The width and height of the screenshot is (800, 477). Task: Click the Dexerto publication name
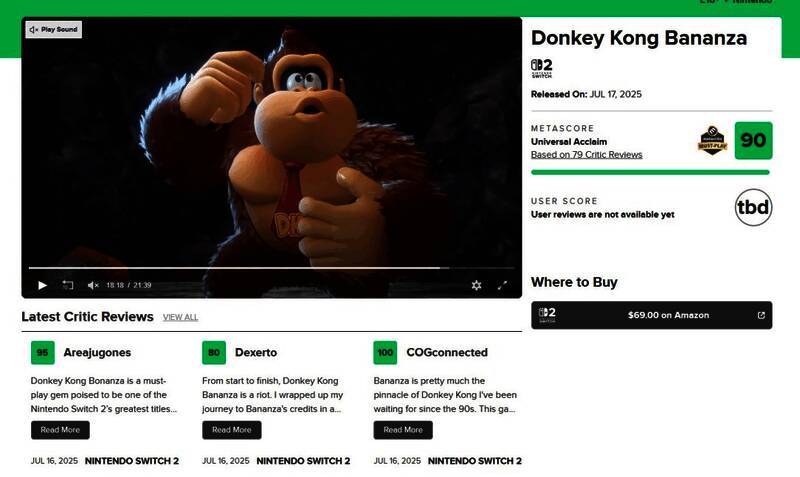pos(256,353)
